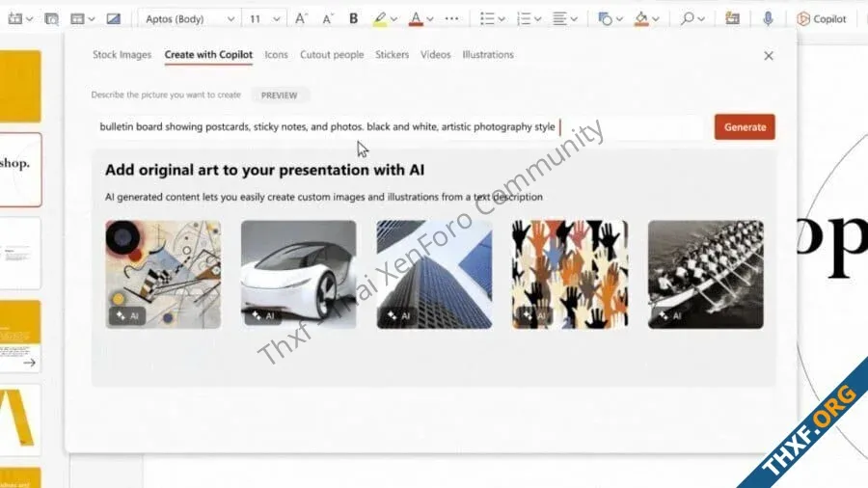Open the Cutout people tab
868x488 pixels.
(332, 55)
